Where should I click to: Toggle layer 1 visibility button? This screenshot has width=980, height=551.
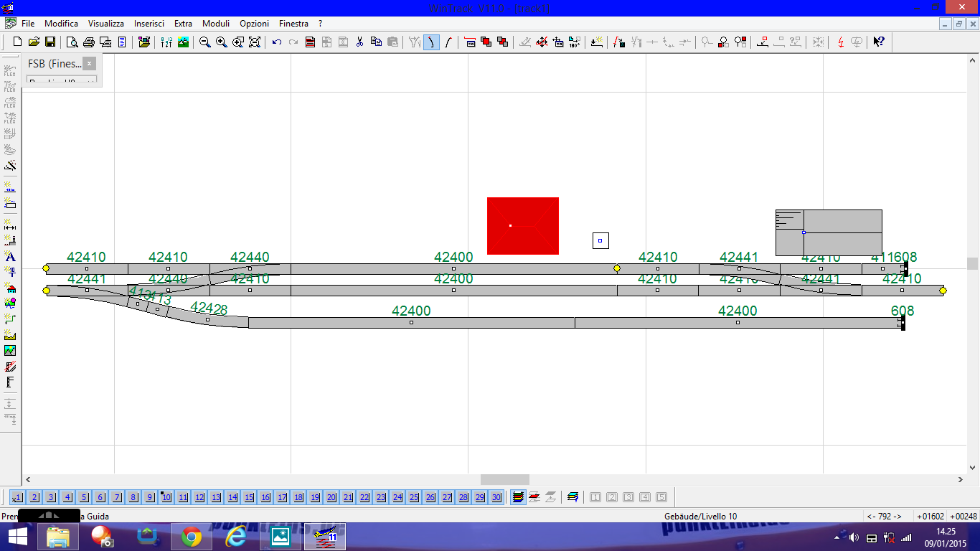coord(17,497)
